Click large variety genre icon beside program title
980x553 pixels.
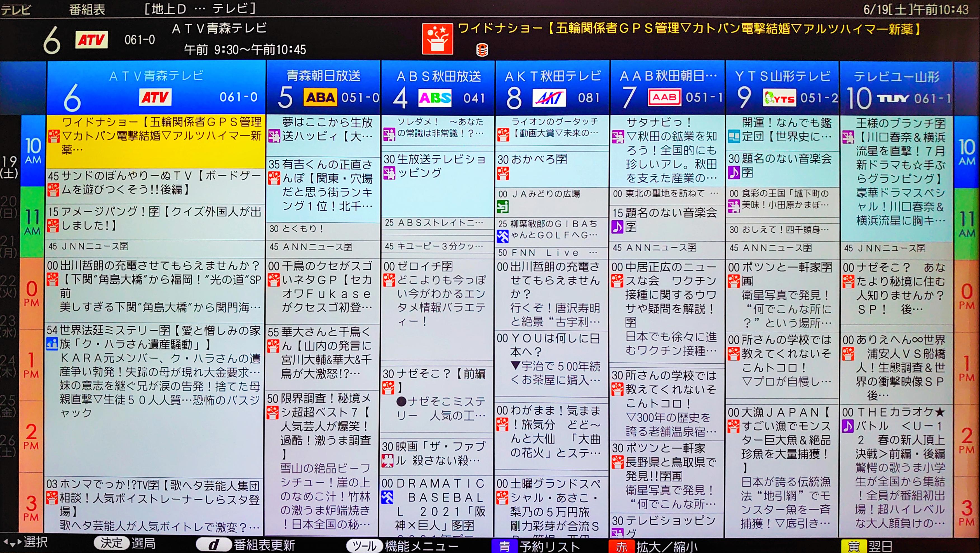438,39
